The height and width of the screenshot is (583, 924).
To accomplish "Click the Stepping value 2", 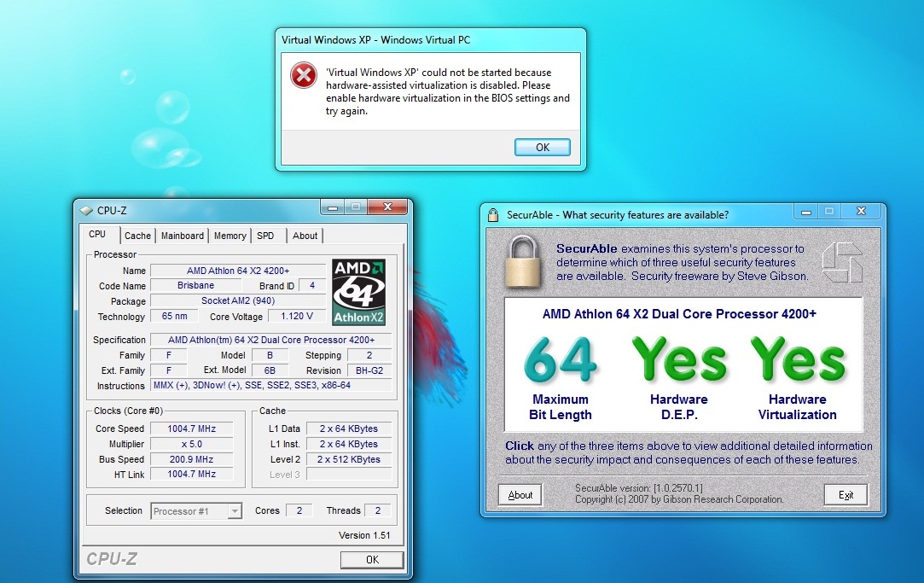I will (369, 355).
